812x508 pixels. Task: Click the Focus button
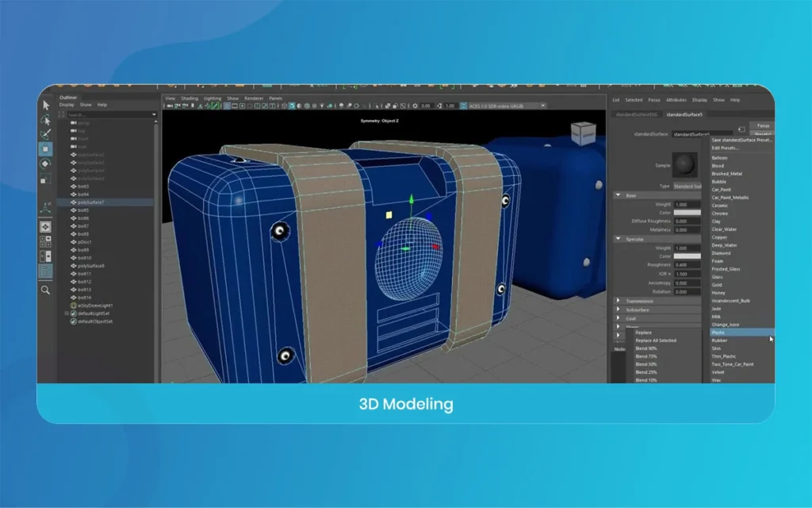763,125
